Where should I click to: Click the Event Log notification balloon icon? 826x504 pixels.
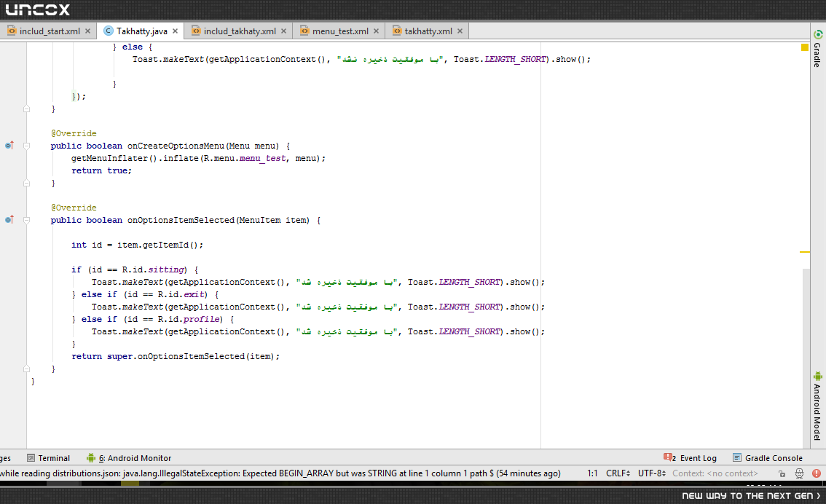(x=669, y=457)
